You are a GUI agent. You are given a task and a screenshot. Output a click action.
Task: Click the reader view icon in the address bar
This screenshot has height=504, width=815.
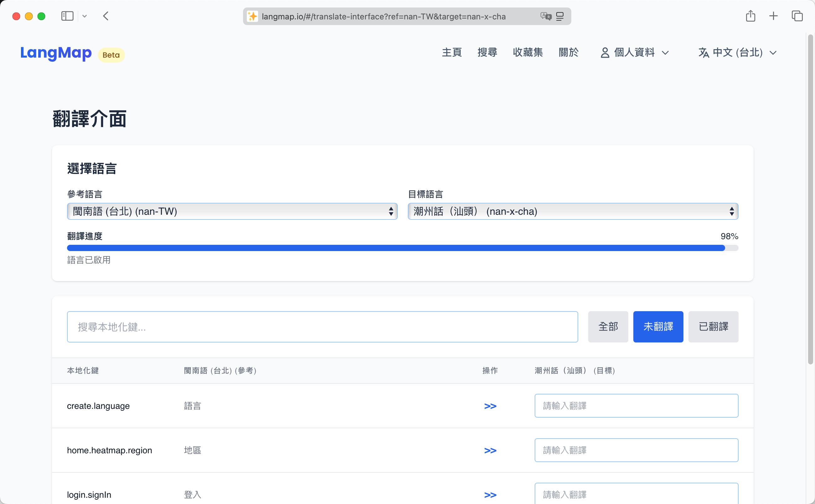click(560, 16)
